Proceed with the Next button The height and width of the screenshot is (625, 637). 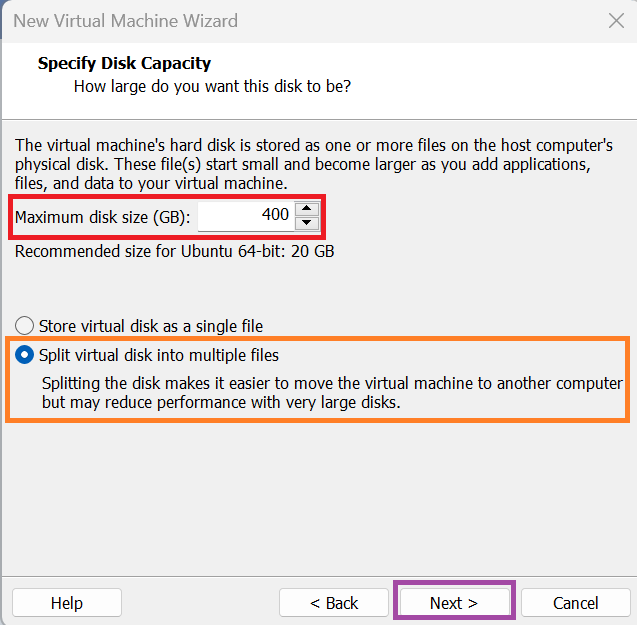click(x=454, y=603)
